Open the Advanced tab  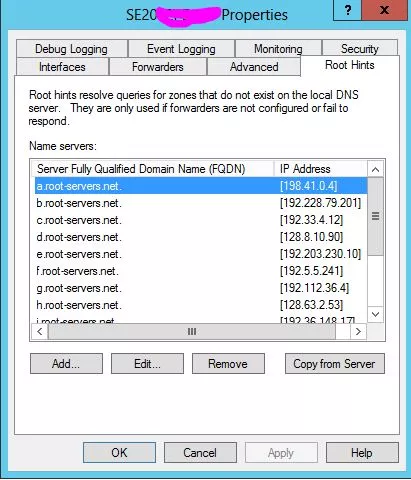click(x=254, y=67)
